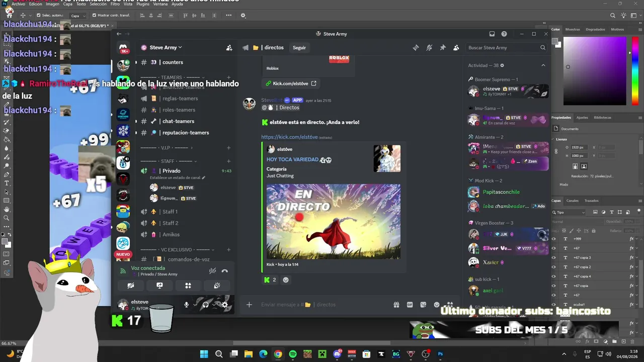Add reaction with the smiley next to Kick reaction
The image size is (644, 362).
(286, 280)
